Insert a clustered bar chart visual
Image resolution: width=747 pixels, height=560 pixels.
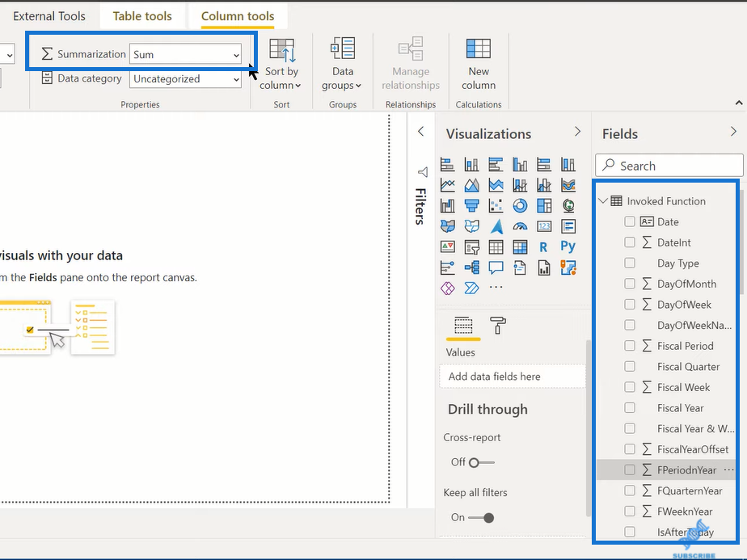pos(496,165)
